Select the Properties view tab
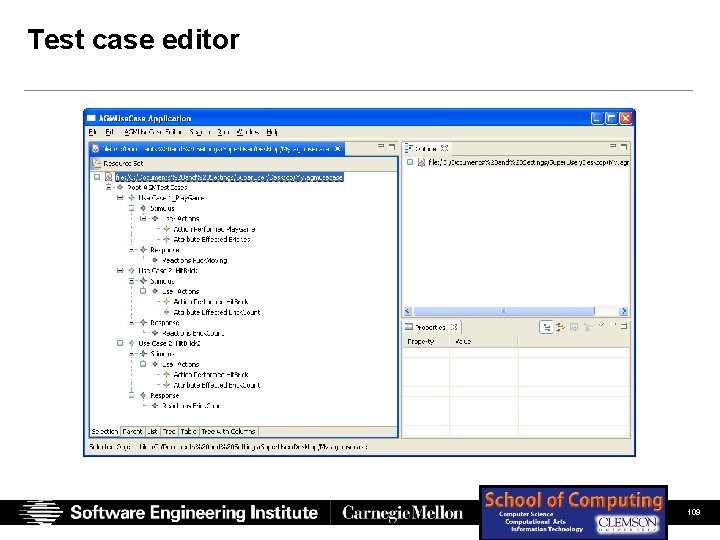Screen dimensions: 720x540 pos(431,327)
